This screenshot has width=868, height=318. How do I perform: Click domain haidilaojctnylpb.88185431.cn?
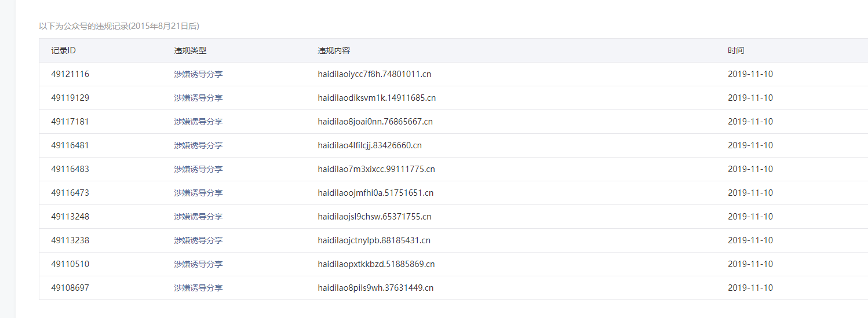coord(374,240)
